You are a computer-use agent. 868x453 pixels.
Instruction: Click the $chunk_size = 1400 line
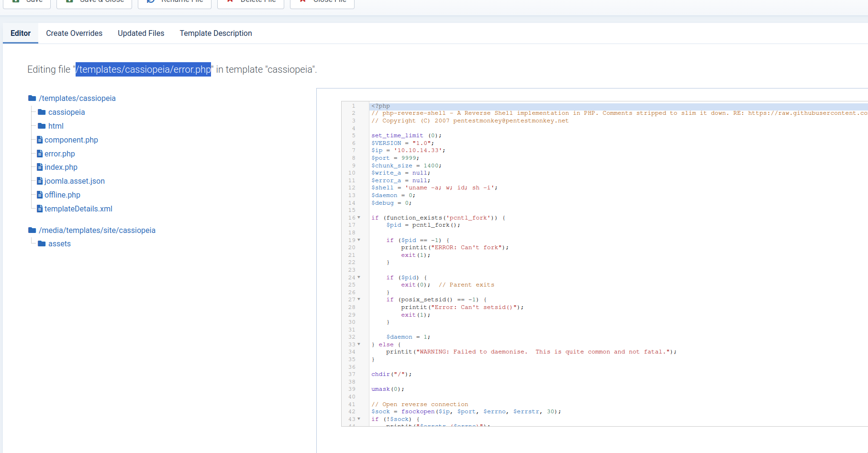coord(406,166)
